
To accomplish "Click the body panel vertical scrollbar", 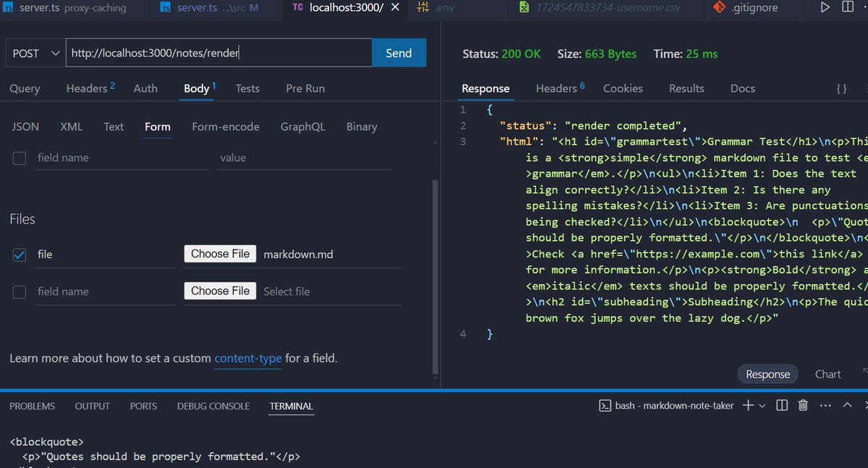I will [x=435, y=277].
